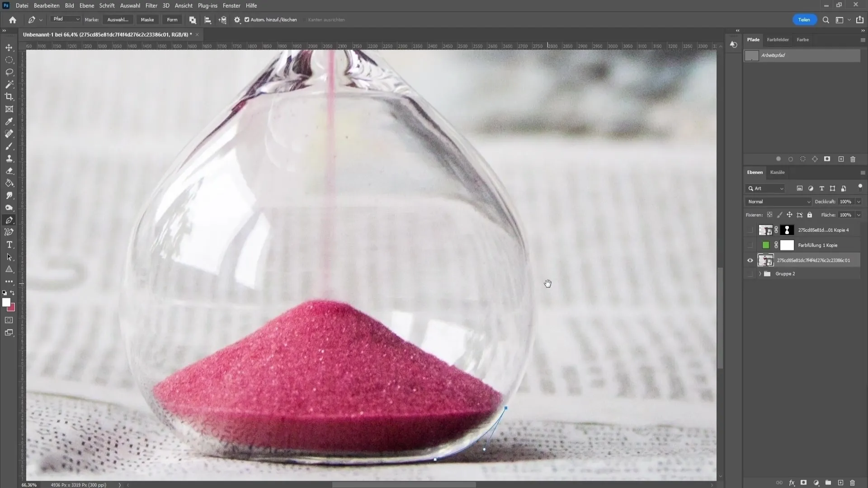Viewport: 868px width, 488px height.
Task: Click the Eyedropper tool
Action: (9, 122)
